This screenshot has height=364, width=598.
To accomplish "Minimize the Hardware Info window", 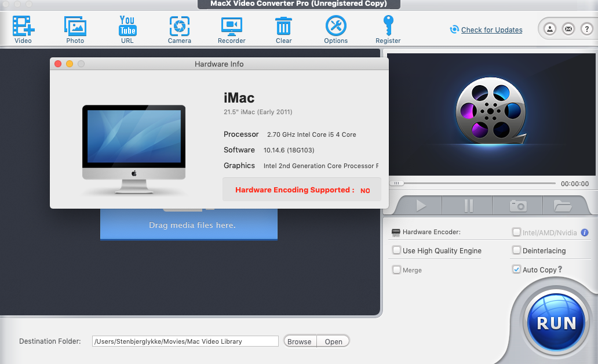I will tap(70, 64).
